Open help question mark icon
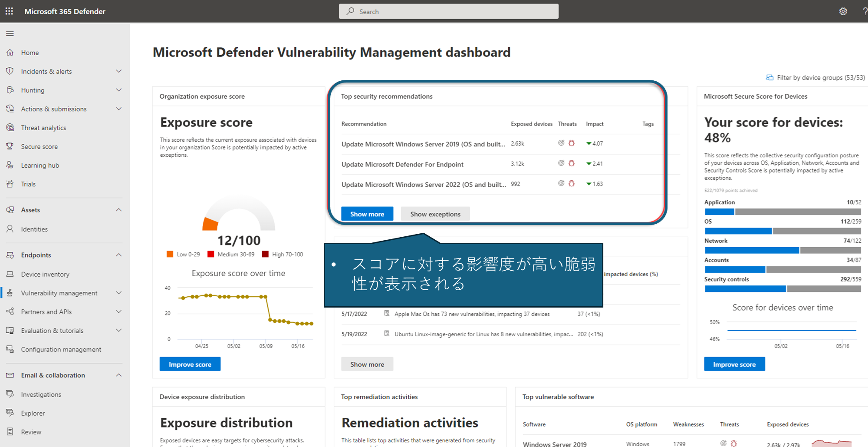This screenshot has width=868, height=447. pyautogui.click(x=865, y=11)
